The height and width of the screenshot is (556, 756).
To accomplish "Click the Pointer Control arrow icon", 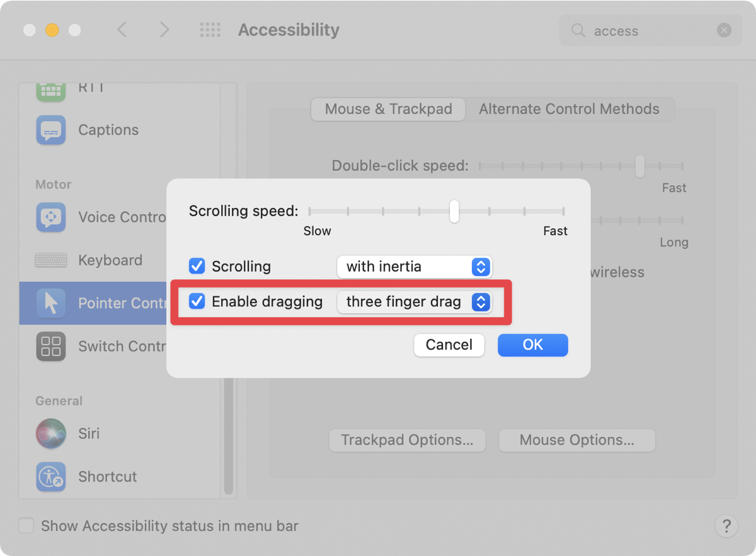I will coord(51,303).
